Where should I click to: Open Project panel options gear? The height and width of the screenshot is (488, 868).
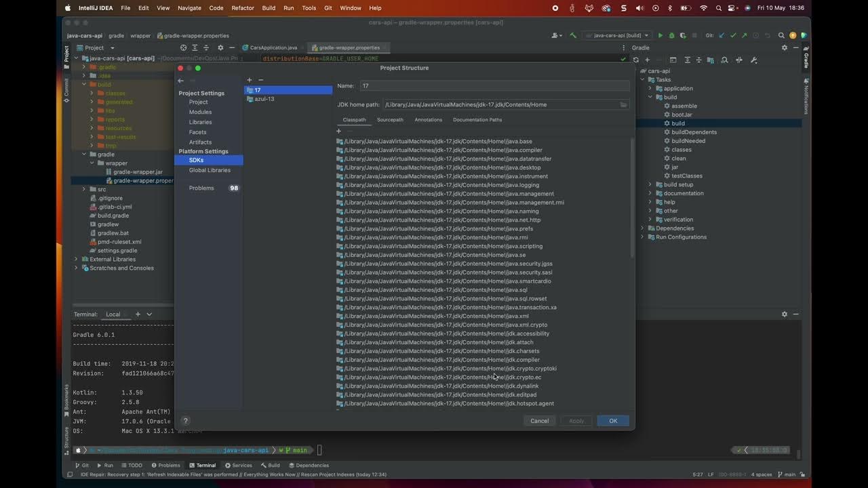coord(220,47)
